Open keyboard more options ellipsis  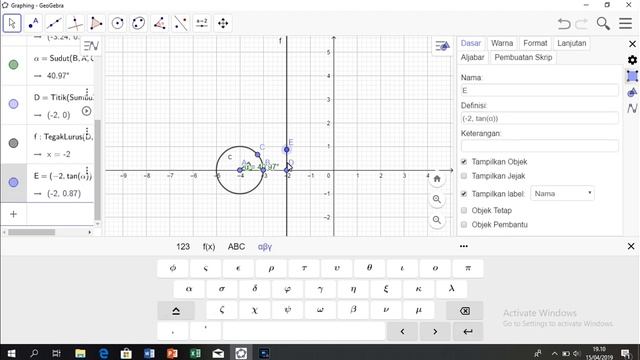[x=464, y=246]
